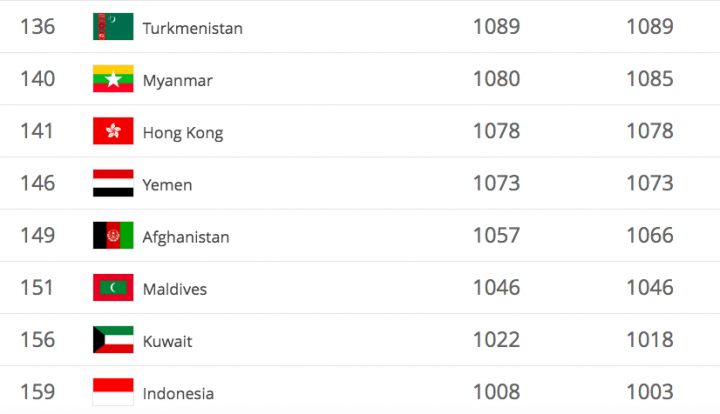Click the Turkmenistan flag icon

click(113, 27)
